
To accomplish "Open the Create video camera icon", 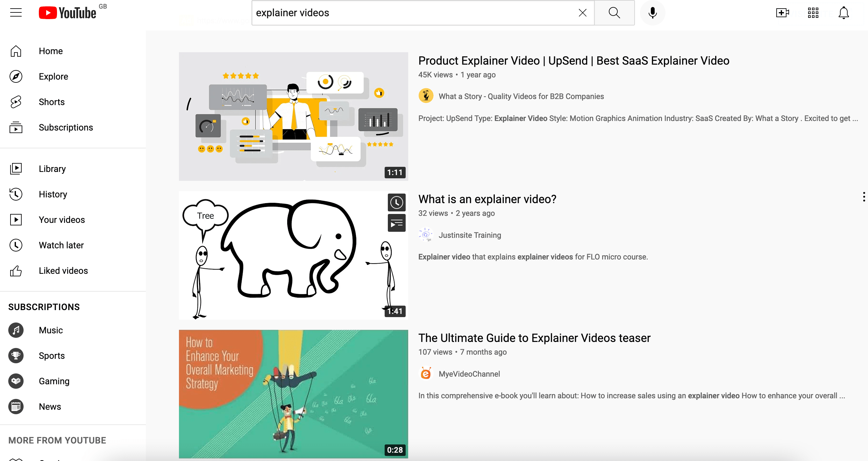I will click(x=782, y=13).
